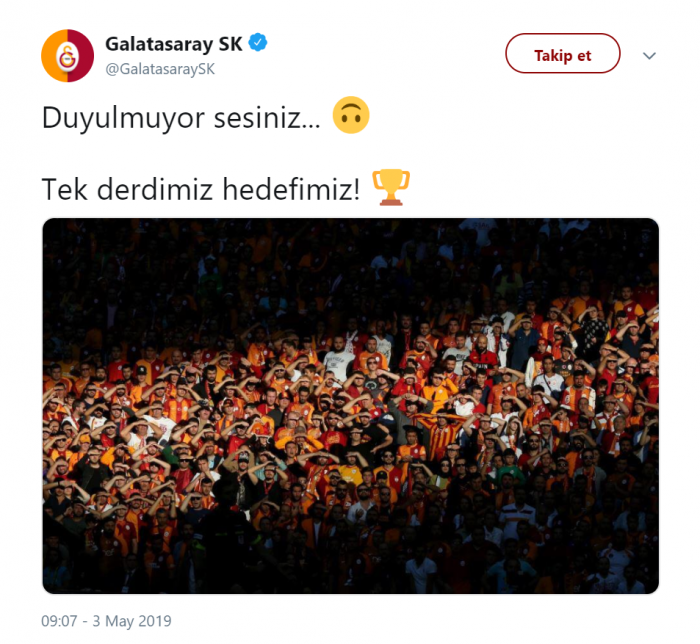Click the words Tek derdimiz

(127, 189)
